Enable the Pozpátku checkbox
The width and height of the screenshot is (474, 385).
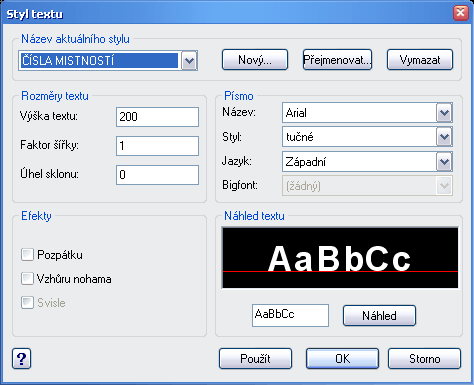click(x=27, y=255)
